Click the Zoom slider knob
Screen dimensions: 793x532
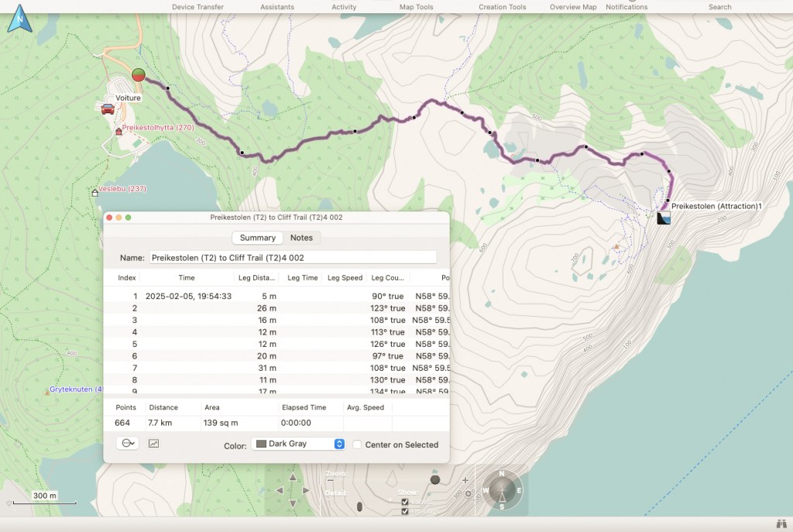point(435,480)
